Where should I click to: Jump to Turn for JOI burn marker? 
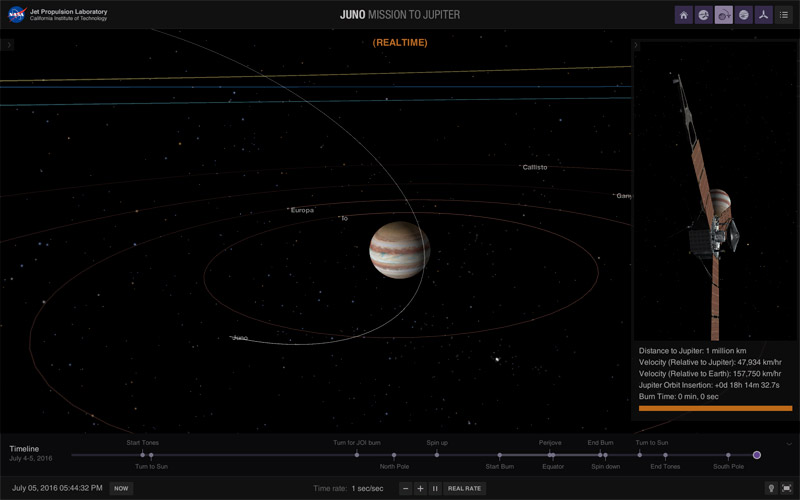(x=357, y=455)
